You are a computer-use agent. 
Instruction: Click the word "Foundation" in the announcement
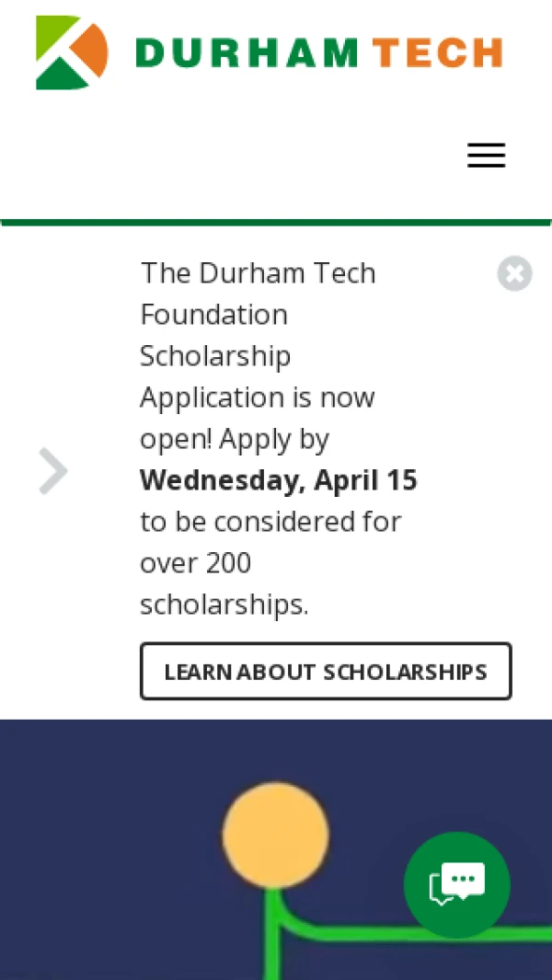(x=213, y=315)
